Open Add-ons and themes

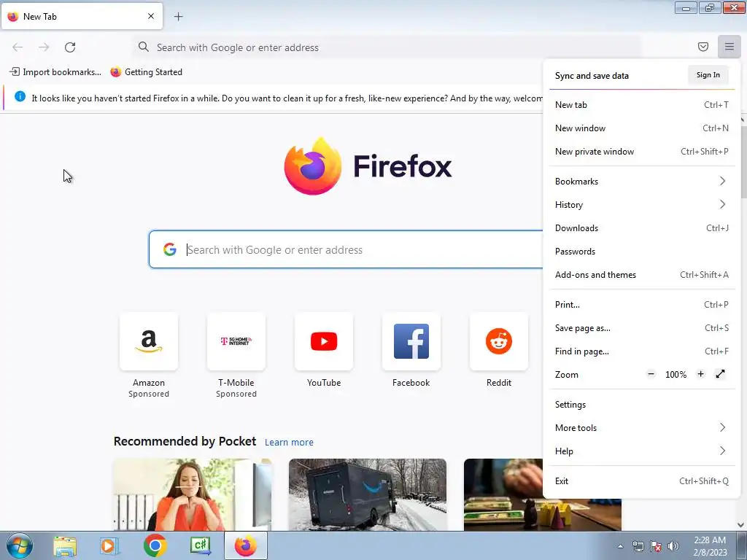642,274
